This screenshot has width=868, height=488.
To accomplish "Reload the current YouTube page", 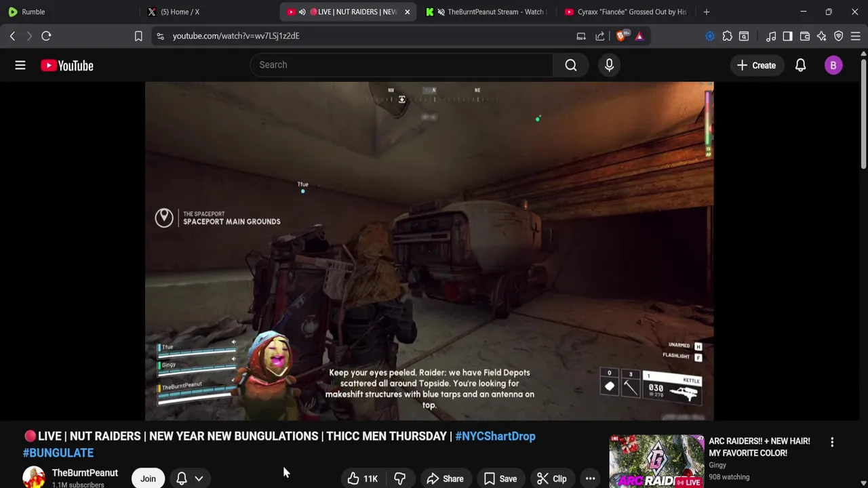I will (46, 36).
